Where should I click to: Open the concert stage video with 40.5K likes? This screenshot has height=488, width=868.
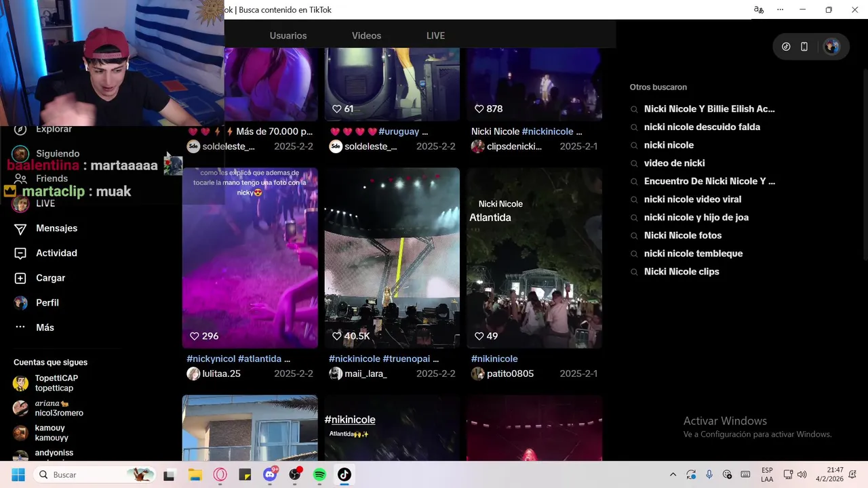[392, 258]
